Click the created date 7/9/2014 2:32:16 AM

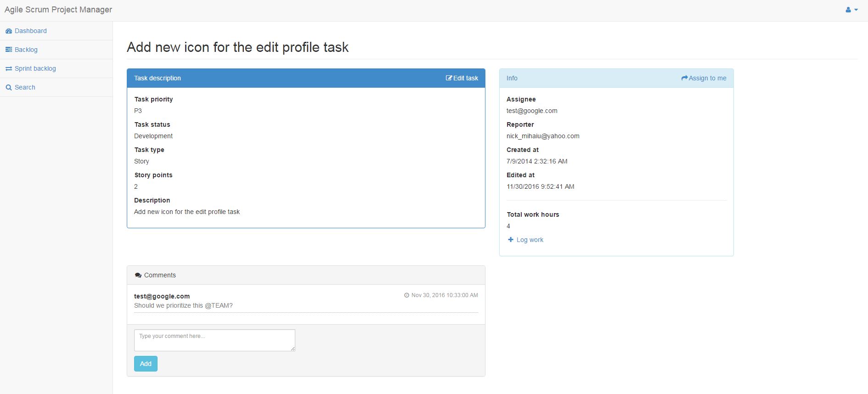point(537,161)
